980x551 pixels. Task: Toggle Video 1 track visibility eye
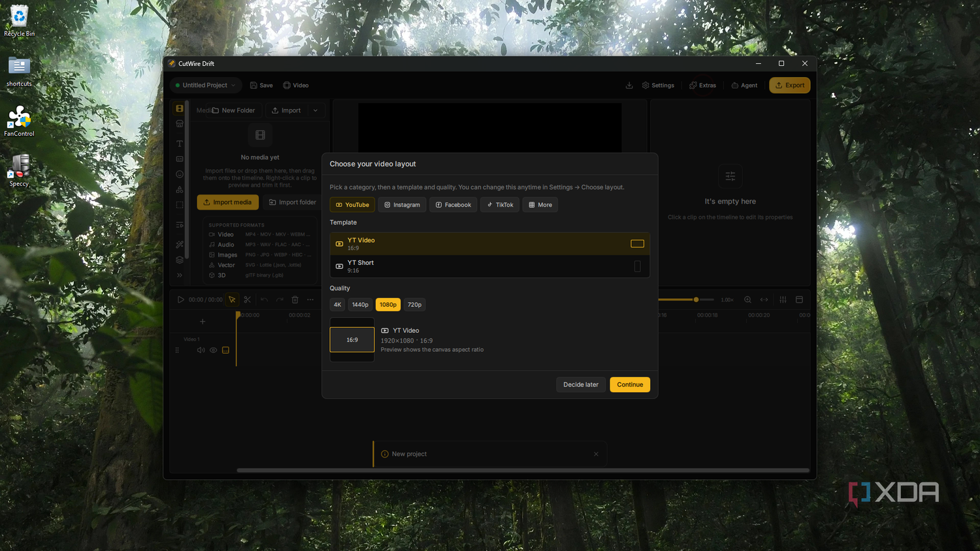coord(213,351)
